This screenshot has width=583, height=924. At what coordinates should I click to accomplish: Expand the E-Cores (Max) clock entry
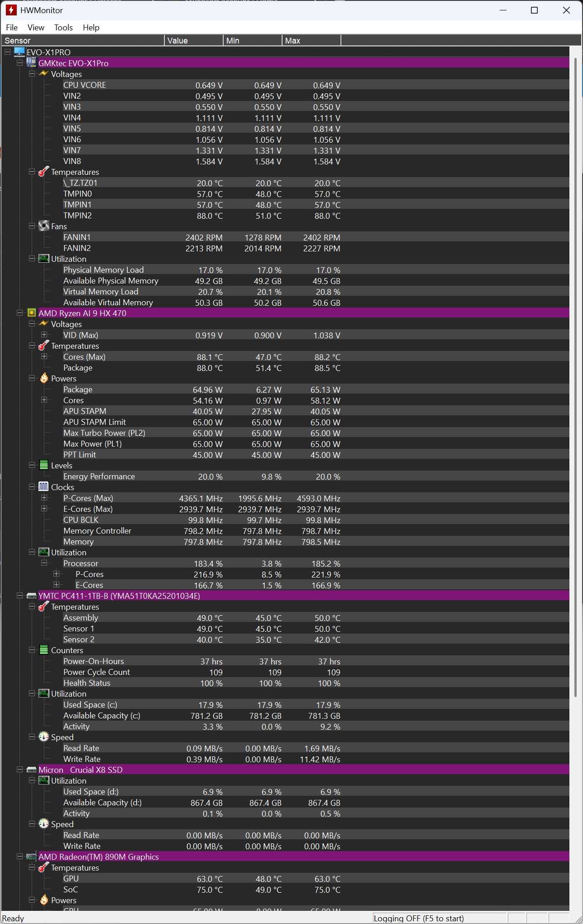tap(44, 508)
